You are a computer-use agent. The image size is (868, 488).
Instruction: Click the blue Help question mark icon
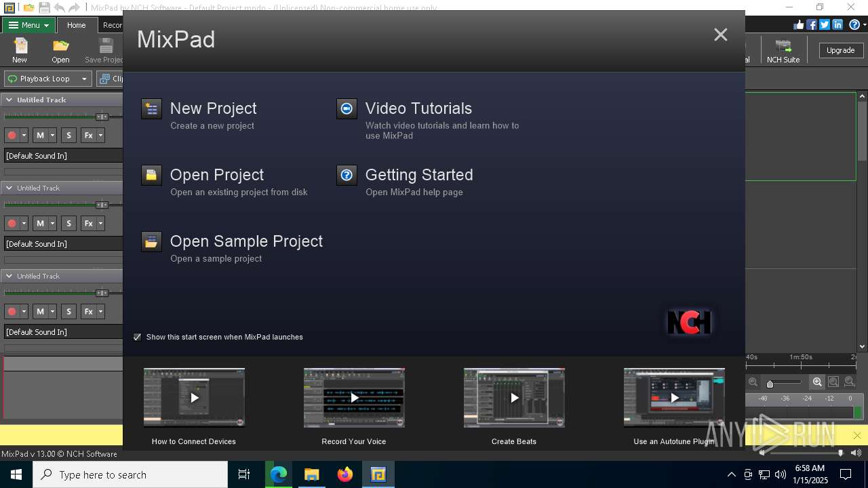point(854,24)
